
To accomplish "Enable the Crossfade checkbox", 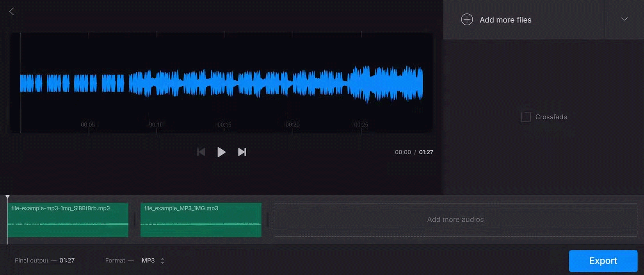I will (x=526, y=117).
